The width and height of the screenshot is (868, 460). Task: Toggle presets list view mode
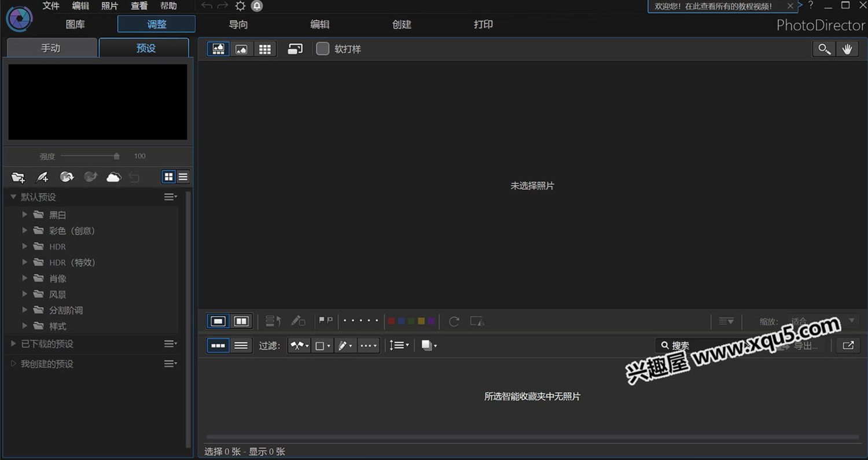183,177
